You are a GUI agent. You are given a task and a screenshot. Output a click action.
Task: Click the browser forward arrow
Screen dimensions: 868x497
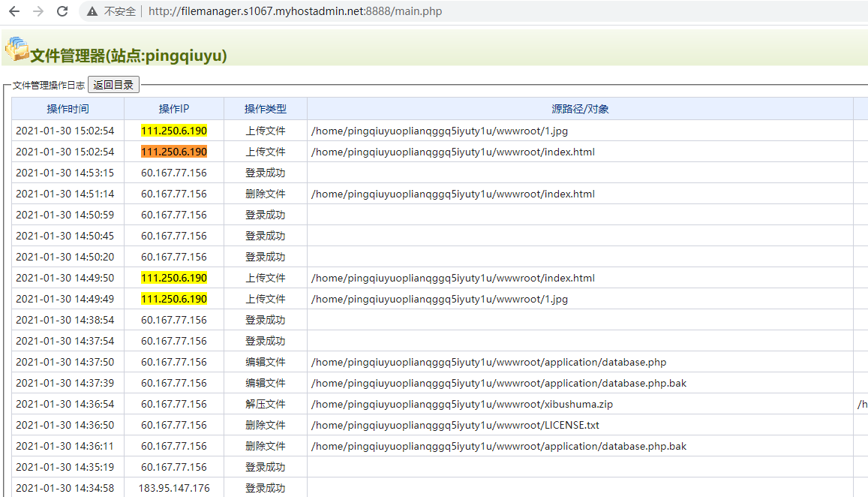coord(38,11)
